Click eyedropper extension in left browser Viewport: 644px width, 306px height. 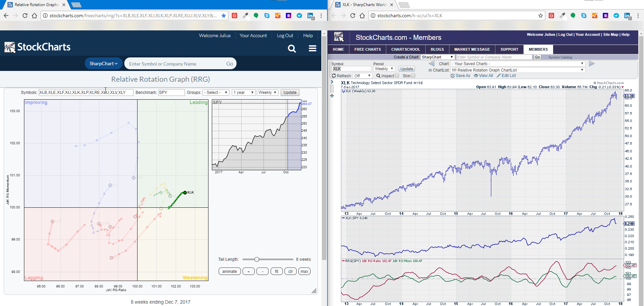point(245,16)
